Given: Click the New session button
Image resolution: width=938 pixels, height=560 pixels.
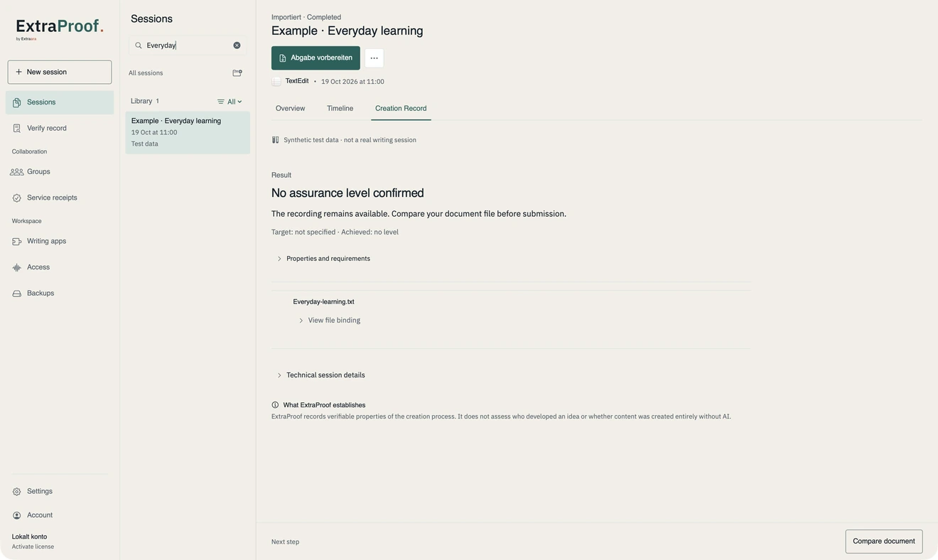Looking at the screenshot, I should pos(60,72).
